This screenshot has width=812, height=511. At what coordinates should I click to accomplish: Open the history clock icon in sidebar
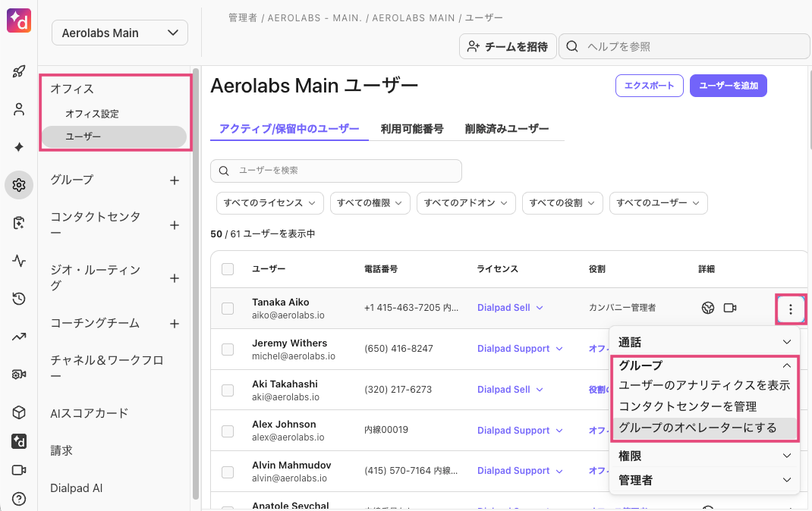pos(19,299)
